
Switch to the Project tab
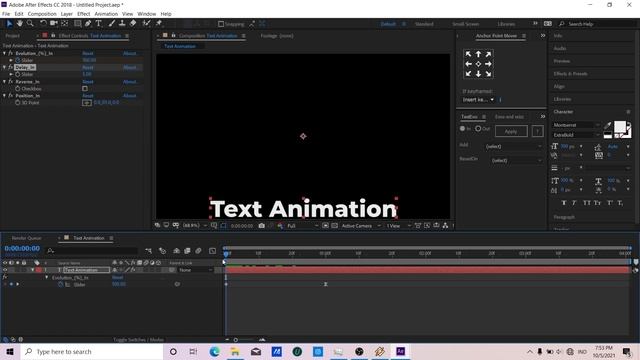pyautogui.click(x=12, y=36)
